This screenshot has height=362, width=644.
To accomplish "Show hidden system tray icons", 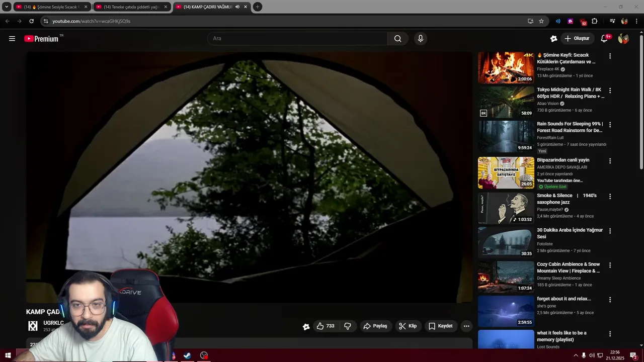I will pyautogui.click(x=576, y=355).
